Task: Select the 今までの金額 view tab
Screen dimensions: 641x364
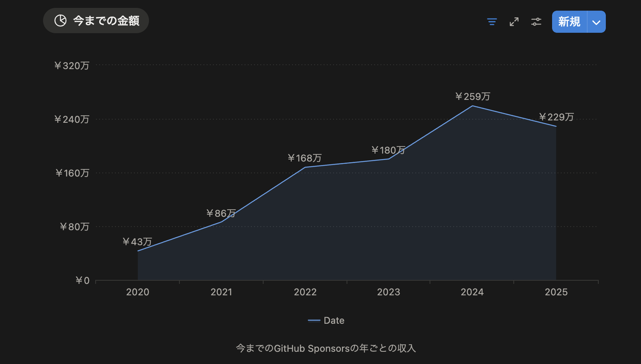Action: point(106,21)
